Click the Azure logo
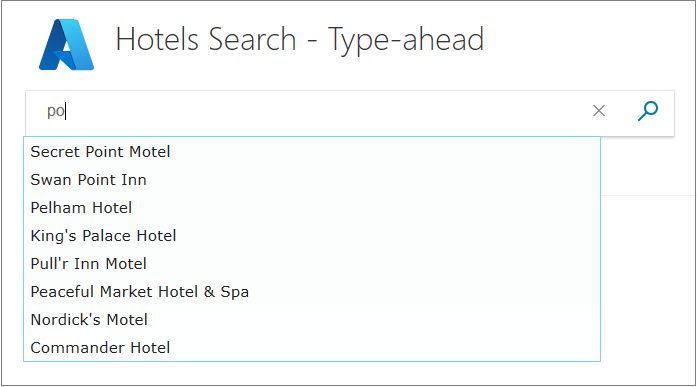Screen dimensions: 697x387 [x=66, y=44]
